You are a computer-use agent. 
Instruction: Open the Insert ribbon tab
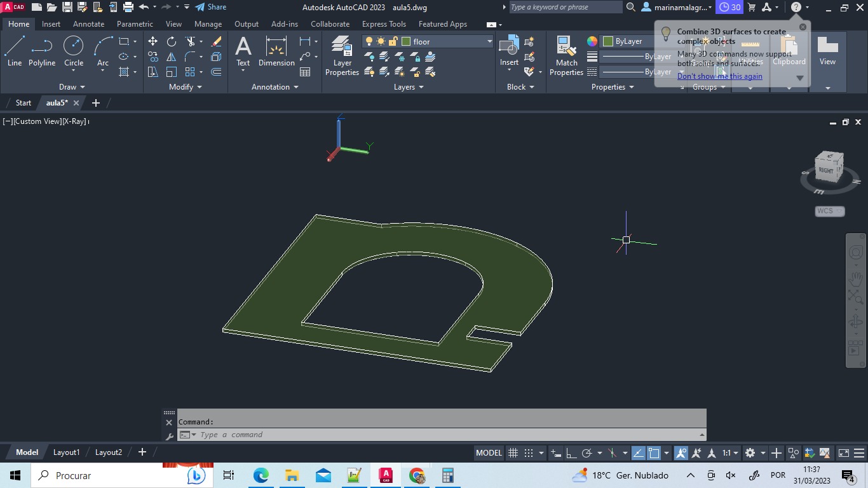[51, 24]
